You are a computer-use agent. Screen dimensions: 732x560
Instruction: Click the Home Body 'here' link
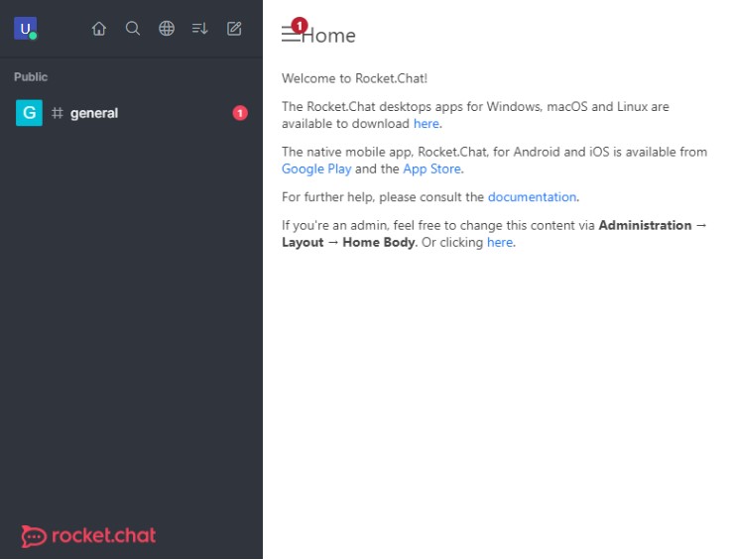click(500, 242)
